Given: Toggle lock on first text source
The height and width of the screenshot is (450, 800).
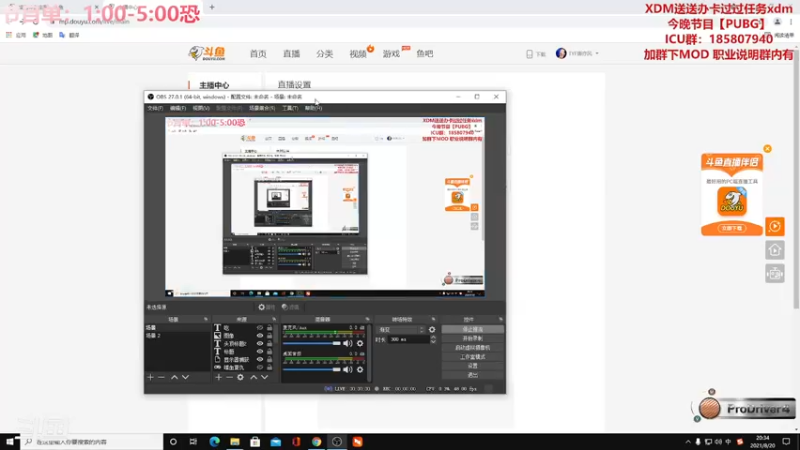Looking at the screenshot, I should (x=269, y=328).
